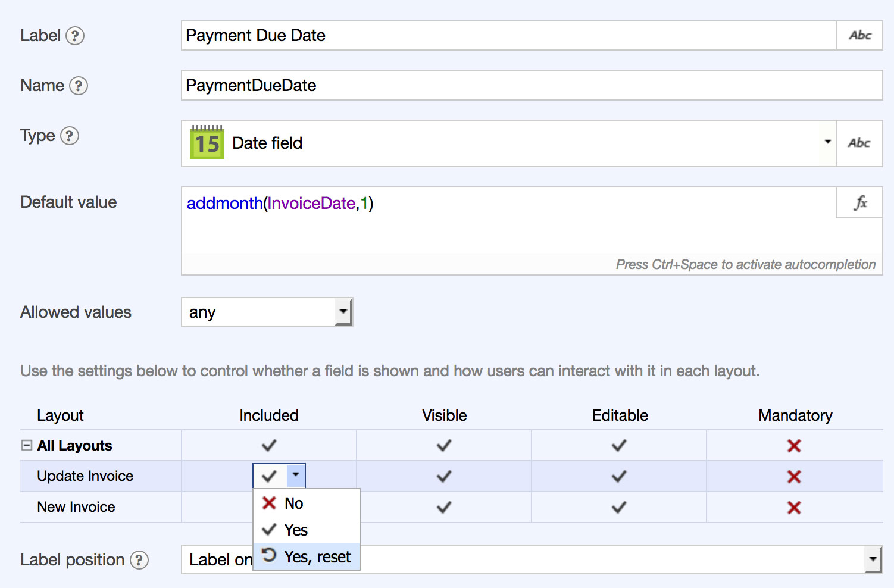
Task: Click the help icon beside Name
Action: point(78,86)
